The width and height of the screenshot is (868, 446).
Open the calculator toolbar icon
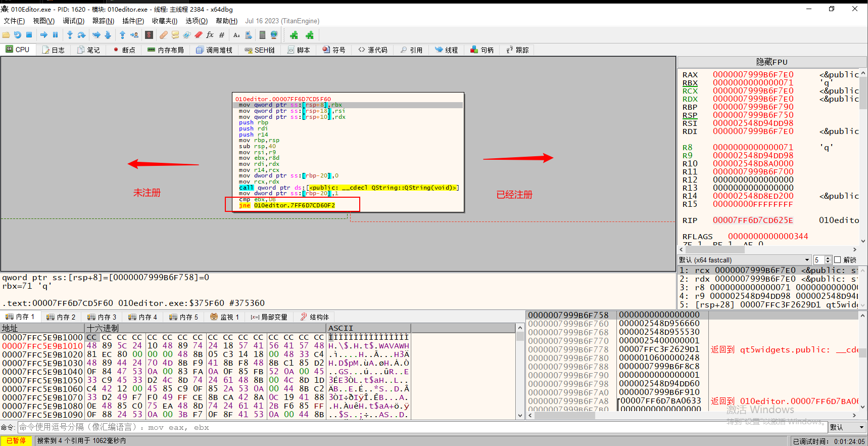262,35
